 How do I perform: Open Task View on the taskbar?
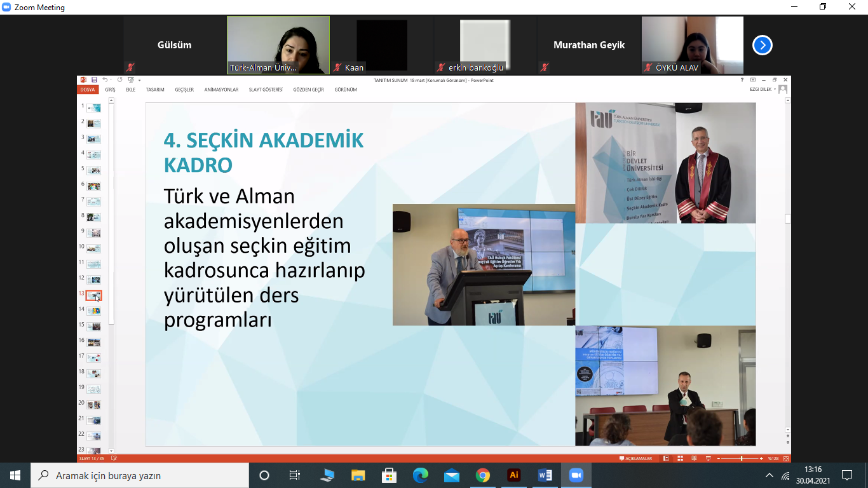(295, 475)
